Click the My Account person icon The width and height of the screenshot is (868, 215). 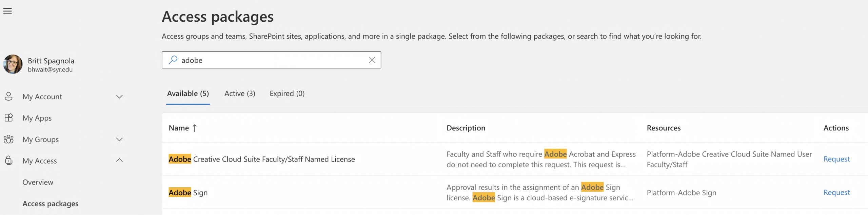pos(9,96)
